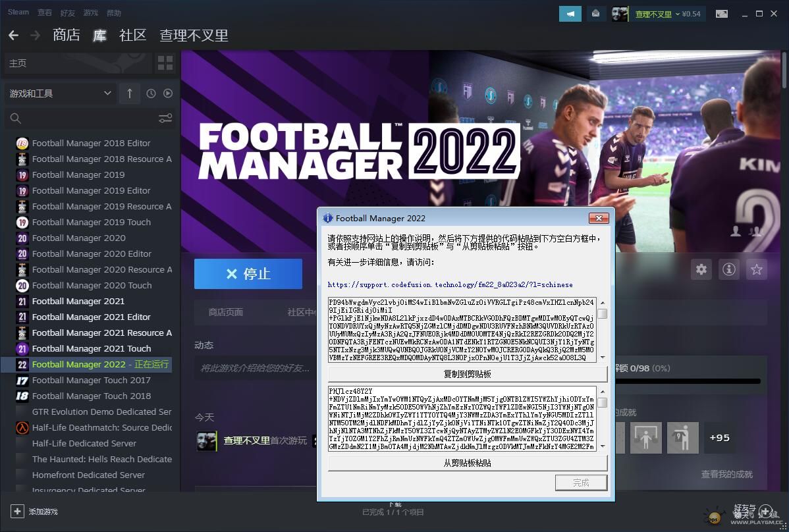Open the friend messages envelope icon
789x532 pixels.
[x=596, y=14]
